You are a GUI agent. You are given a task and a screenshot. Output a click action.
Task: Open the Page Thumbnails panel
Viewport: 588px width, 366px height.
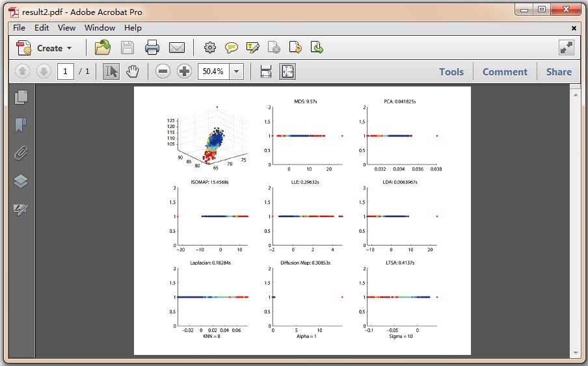coord(21,97)
